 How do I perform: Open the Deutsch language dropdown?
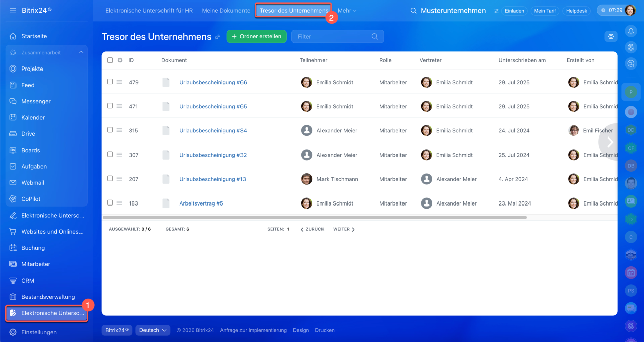pyautogui.click(x=152, y=330)
